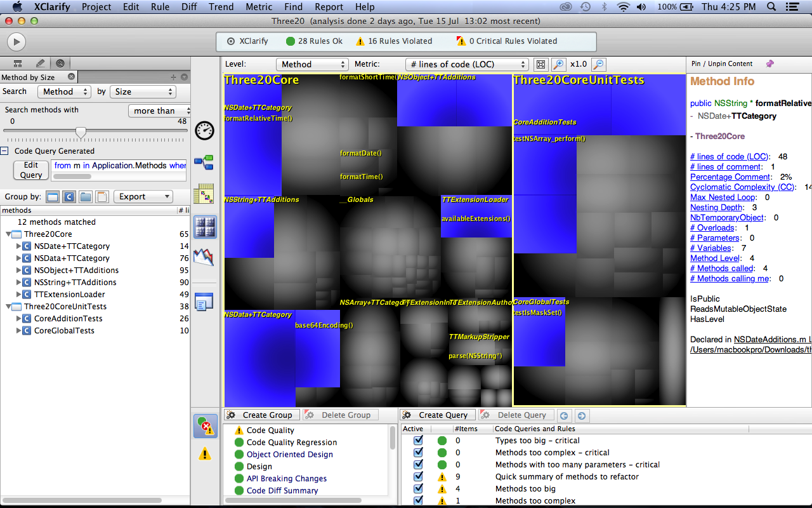The width and height of the screenshot is (812, 508).
Task: Collapse the Code Query Generated section
Action: 4,151
